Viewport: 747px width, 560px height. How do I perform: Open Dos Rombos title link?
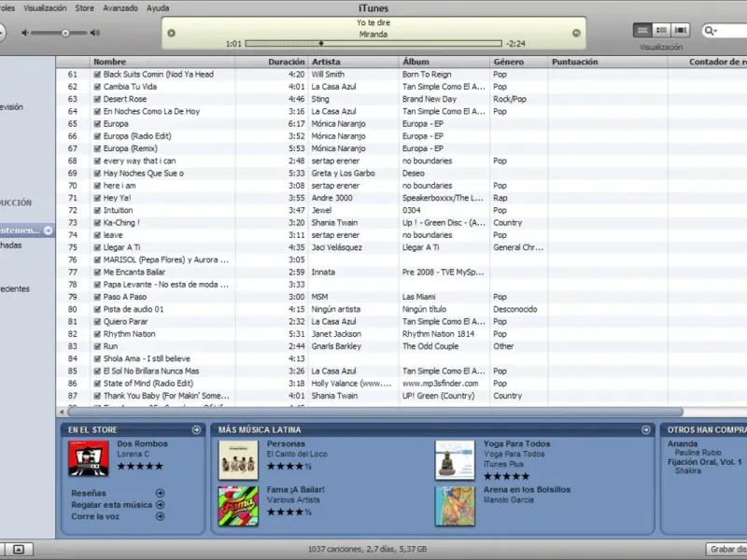coord(143,444)
